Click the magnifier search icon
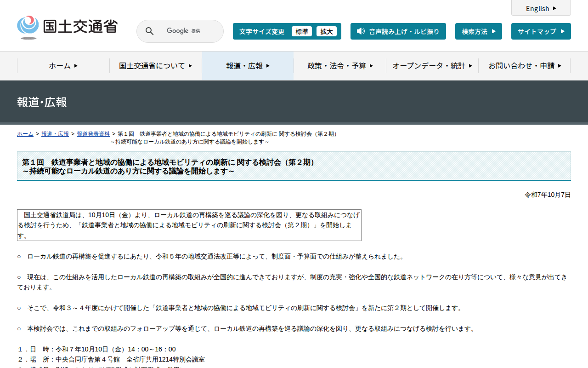588x368 pixels. 150,31
